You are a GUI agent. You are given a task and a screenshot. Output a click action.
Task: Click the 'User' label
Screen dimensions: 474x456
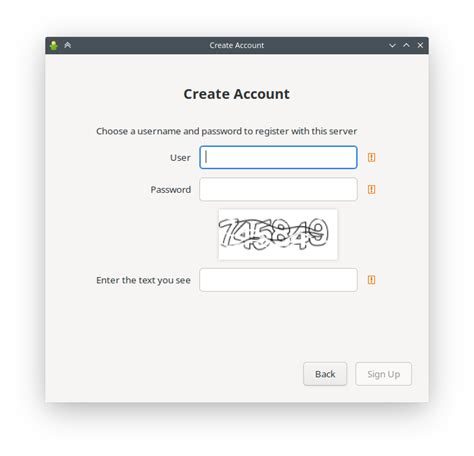pos(180,158)
